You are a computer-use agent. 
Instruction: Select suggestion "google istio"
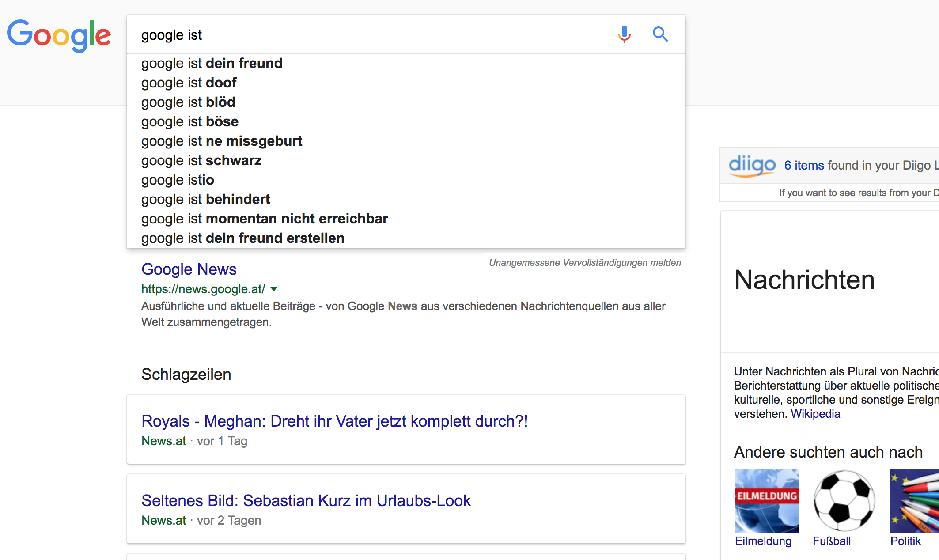click(178, 180)
